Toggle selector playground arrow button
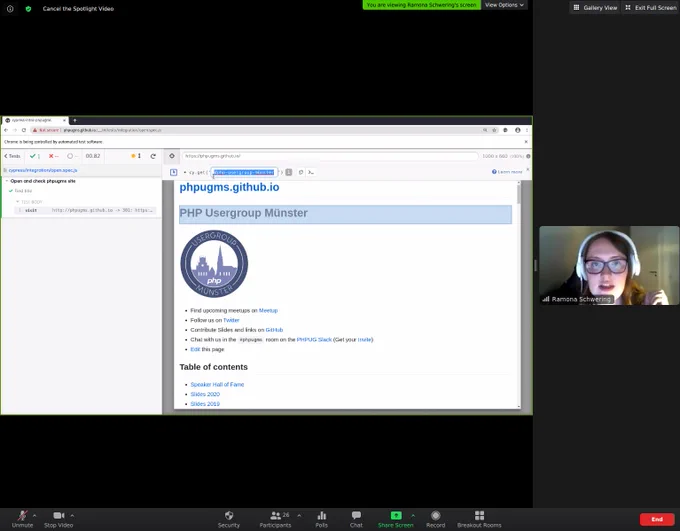This screenshot has width=680, height=531. pos(173,172)
